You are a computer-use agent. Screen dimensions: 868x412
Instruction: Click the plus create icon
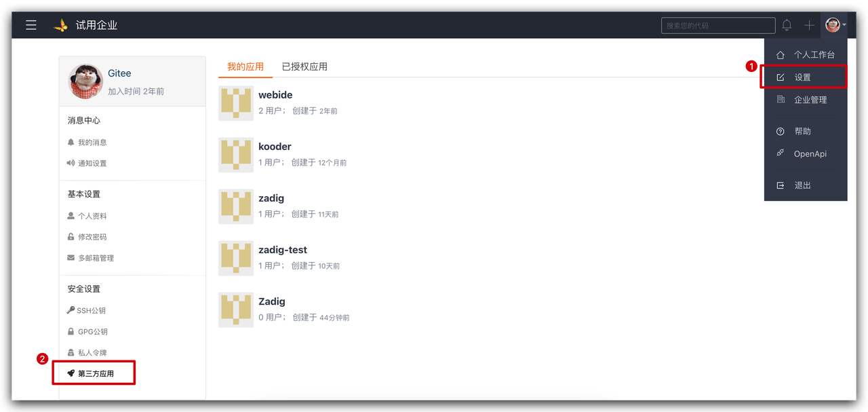pyautogui.click(x=809, y=25)
